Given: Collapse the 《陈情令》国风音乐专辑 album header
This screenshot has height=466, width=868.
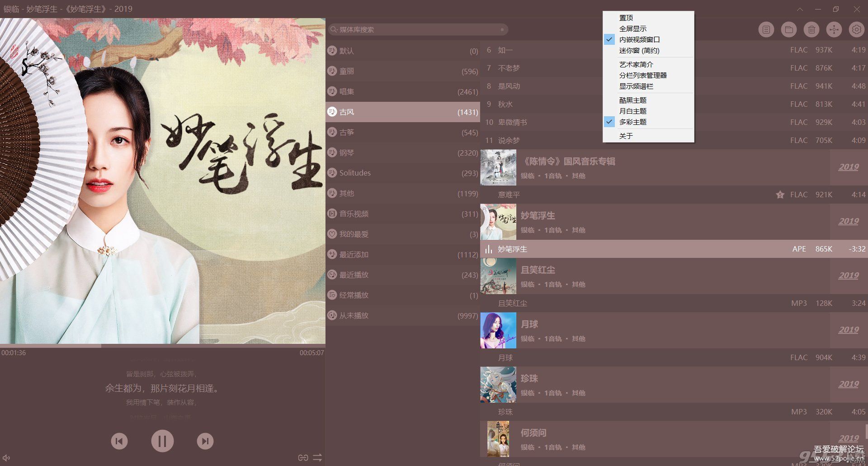Looking at the screenshot, I should point(674,167).
